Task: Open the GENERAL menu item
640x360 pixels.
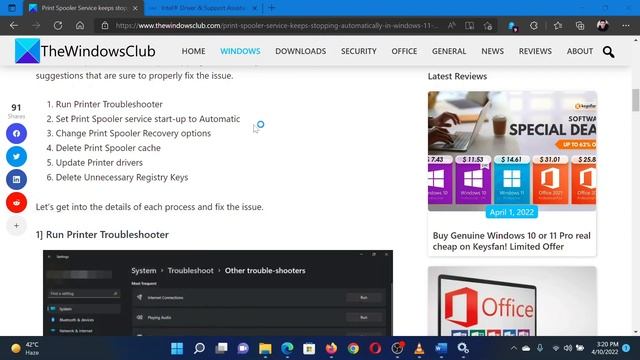Action: [449, 51]
